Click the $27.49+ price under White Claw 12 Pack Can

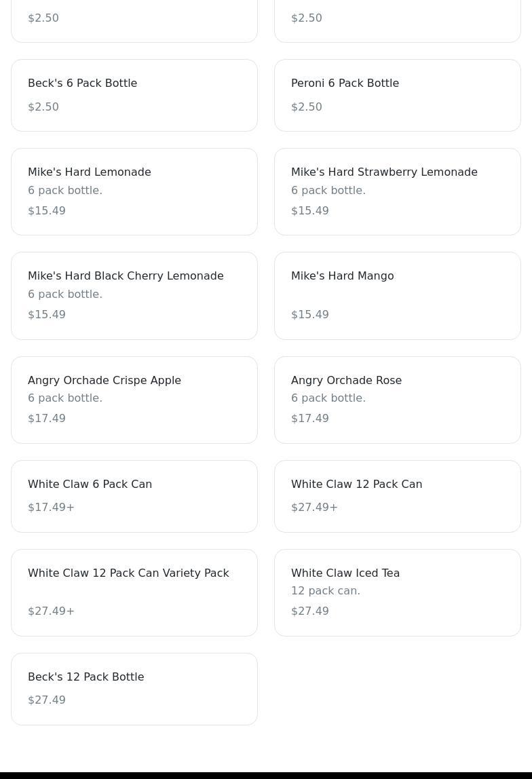314,508
